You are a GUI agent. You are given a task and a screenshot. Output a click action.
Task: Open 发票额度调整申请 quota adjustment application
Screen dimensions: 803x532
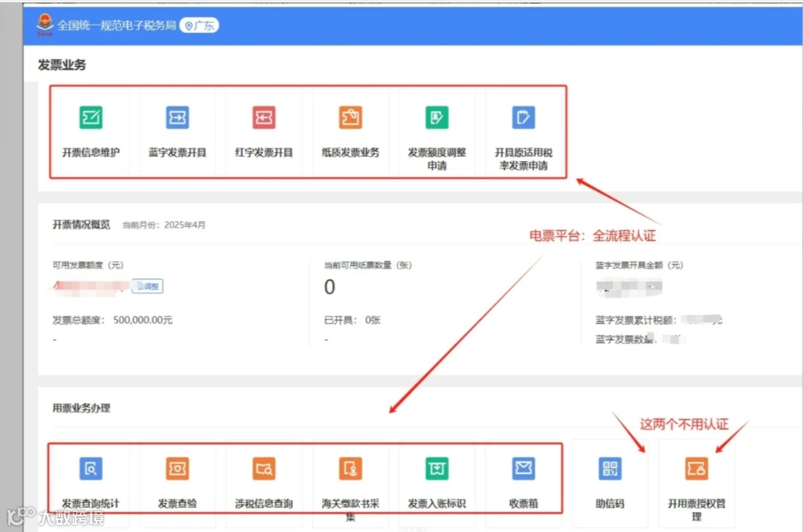(436, 132)
